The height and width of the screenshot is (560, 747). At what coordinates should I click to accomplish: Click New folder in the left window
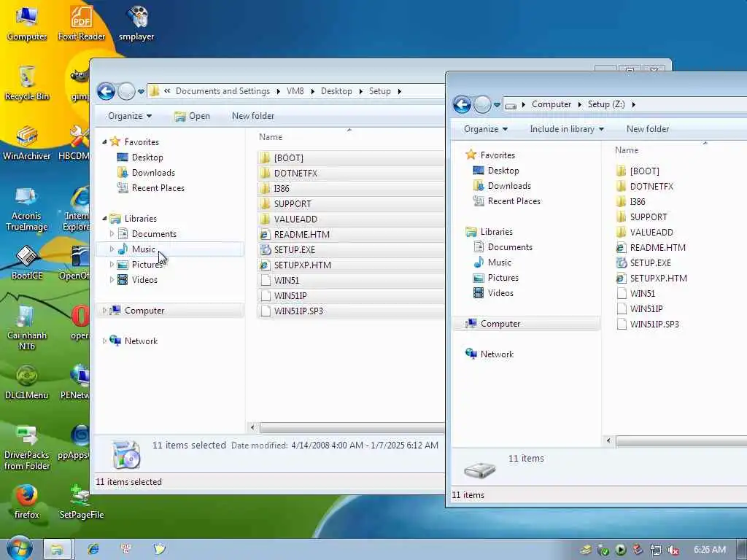point(253,116)
